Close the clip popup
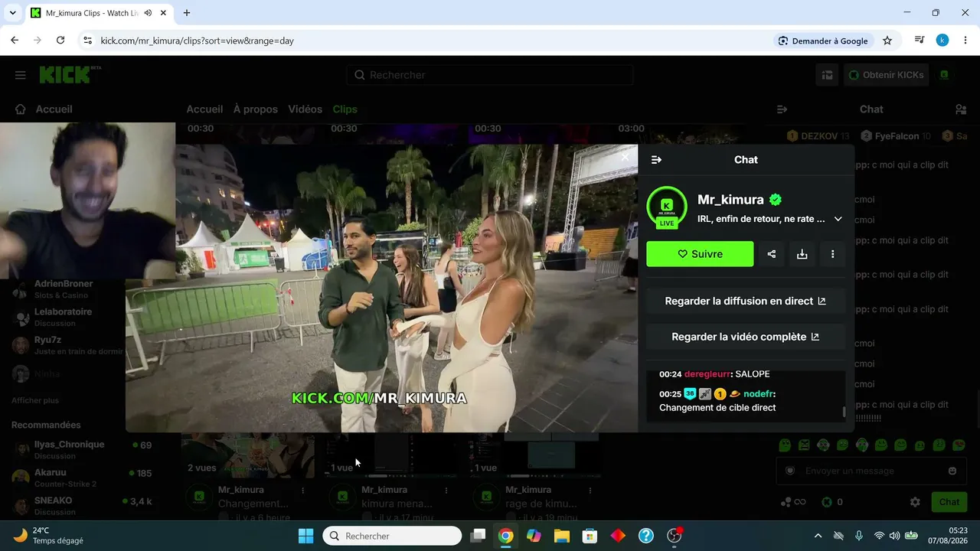The height and width of the screenshot is (551, 980). point(625,158)
